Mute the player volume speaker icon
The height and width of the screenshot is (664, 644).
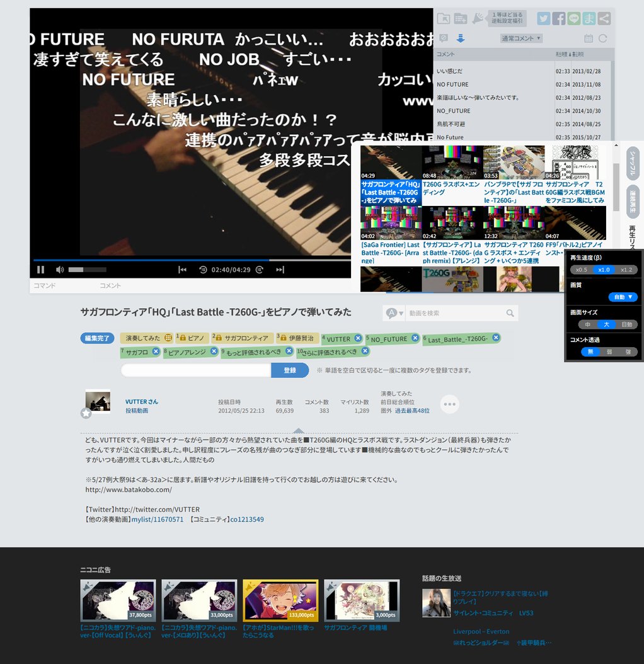[60, 270]
